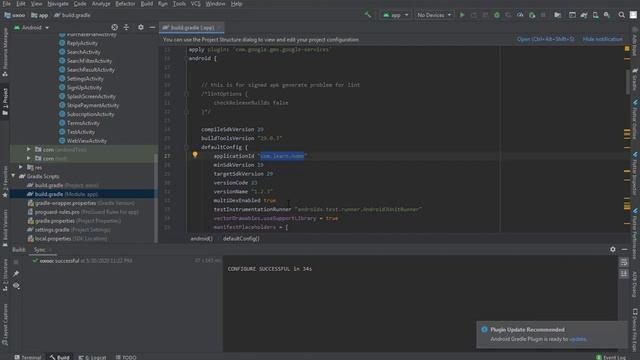Viewport: 640px width, 360px height.
Task: Click the Open Project Structure link
Action: 545,39
